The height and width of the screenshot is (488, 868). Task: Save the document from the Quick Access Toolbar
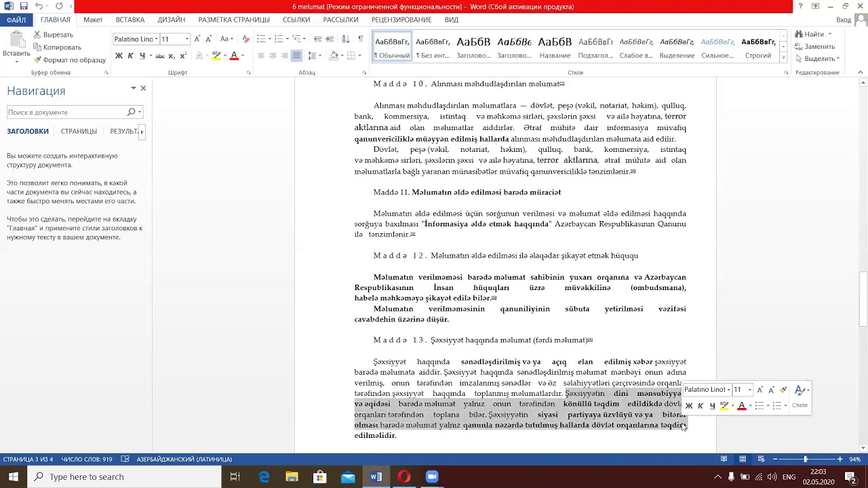(x=24, y=6)
